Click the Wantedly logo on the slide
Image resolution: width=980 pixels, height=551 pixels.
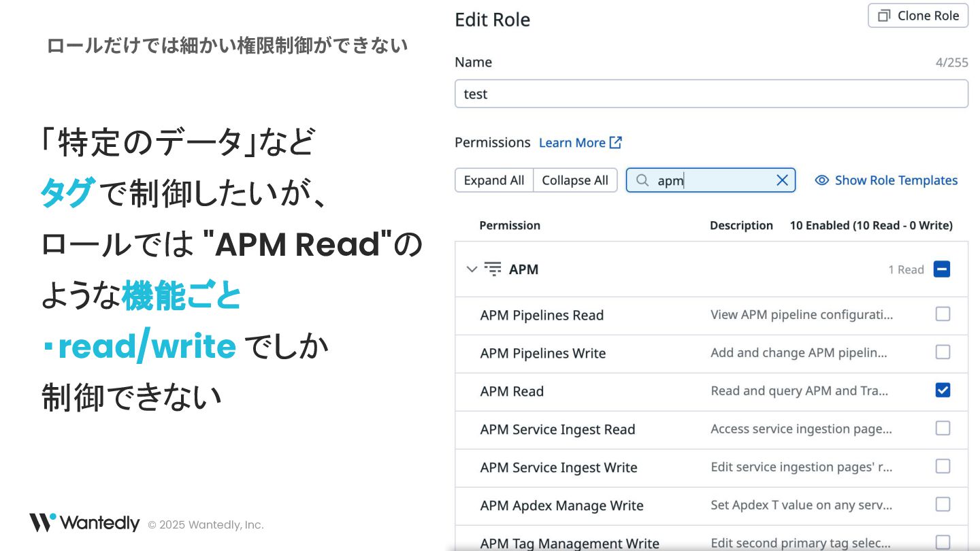coord(84,523)
